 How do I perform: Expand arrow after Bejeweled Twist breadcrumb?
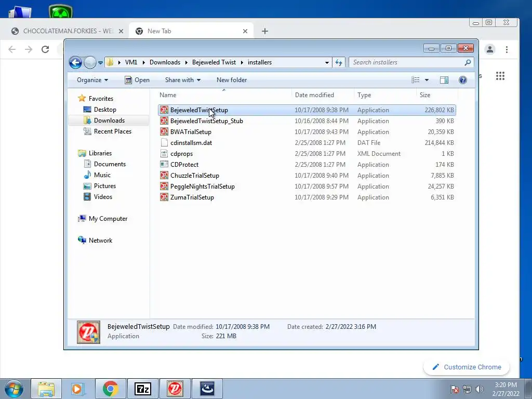click(x=242, y=62)
